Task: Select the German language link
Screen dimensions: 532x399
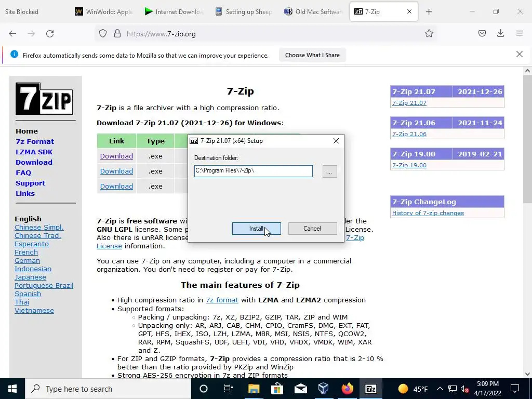Action: click(x=27, y=261)
